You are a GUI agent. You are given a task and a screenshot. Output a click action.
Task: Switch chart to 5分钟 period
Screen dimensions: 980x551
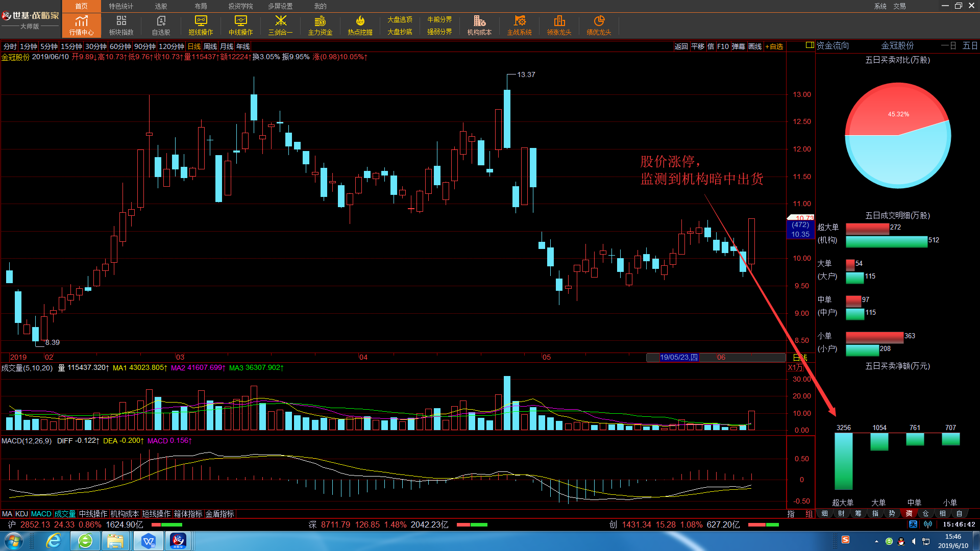point(49,46)
